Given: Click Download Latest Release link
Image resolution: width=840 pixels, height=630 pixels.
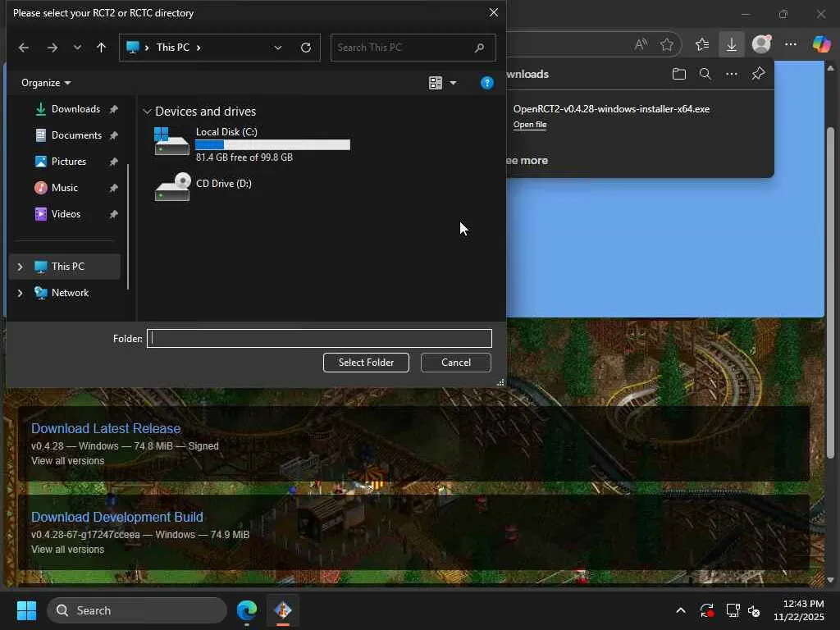Looking at the screenshot, I should 106,428.
